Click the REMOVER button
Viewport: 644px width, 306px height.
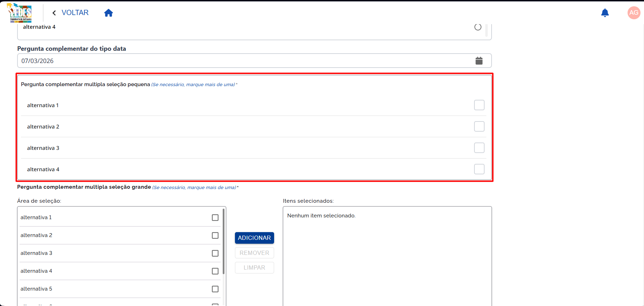click(254, 253)
